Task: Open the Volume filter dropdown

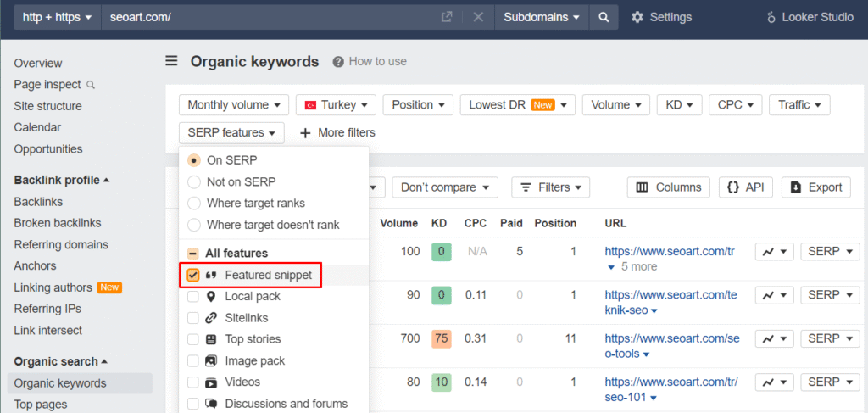Action: click(x=616, y=105)
